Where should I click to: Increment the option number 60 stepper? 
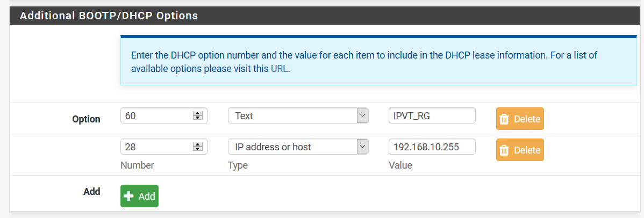[x=197, y=113]
